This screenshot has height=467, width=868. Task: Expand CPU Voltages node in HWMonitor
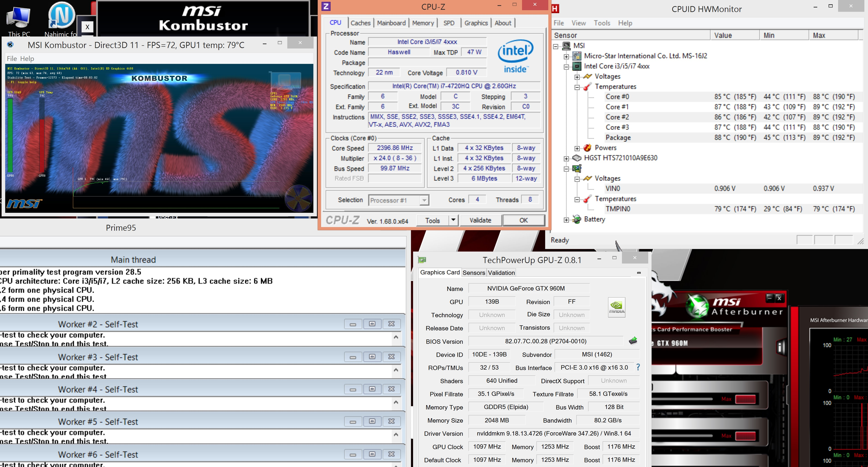pos(577,77)
